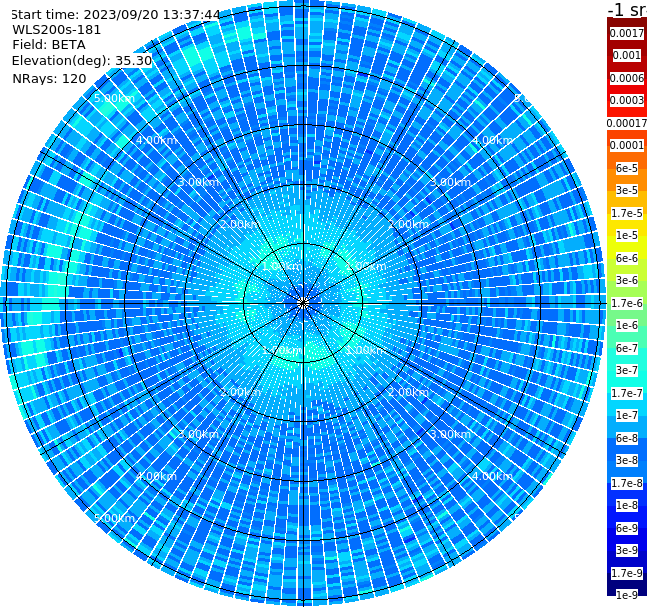Click the 0.001 colorbar tick label
647x607 pixels.
(627, 55)
